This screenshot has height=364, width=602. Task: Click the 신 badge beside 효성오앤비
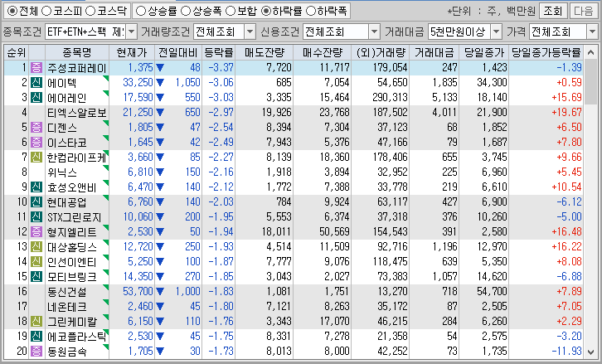click(x=36, y=187)
